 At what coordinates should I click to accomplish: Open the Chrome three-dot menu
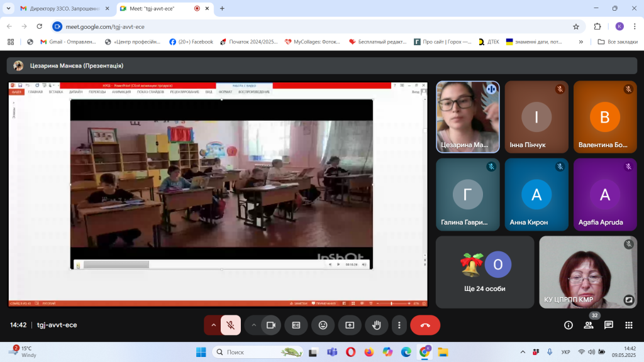tap(635, 26)
